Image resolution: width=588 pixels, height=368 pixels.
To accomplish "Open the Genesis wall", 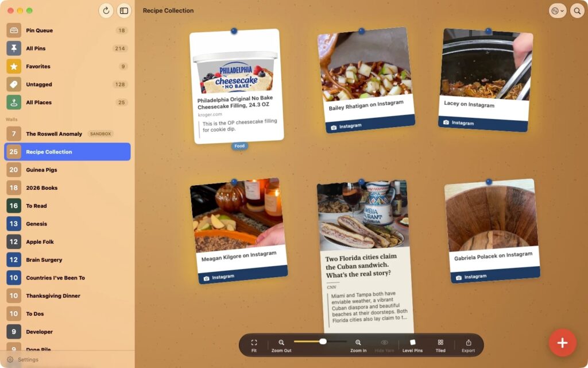I will pyautogui.click(x=68, y=224).
